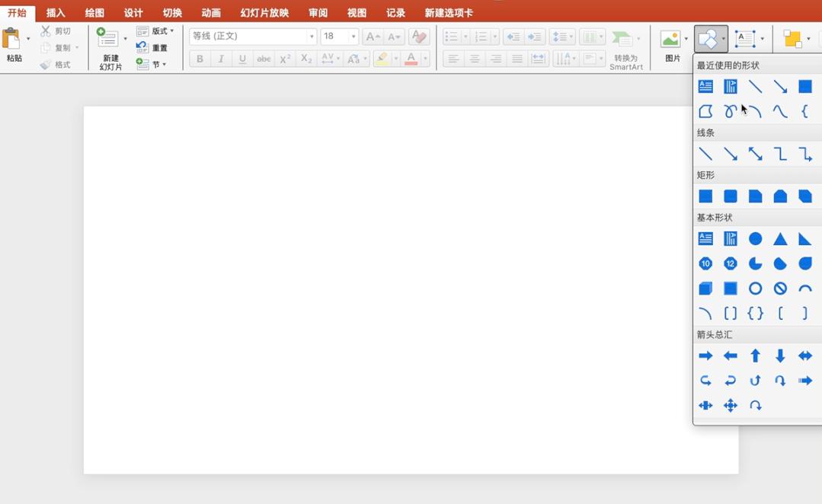
Task: Switch to the 插入 tab
Action: coord(56,13)
